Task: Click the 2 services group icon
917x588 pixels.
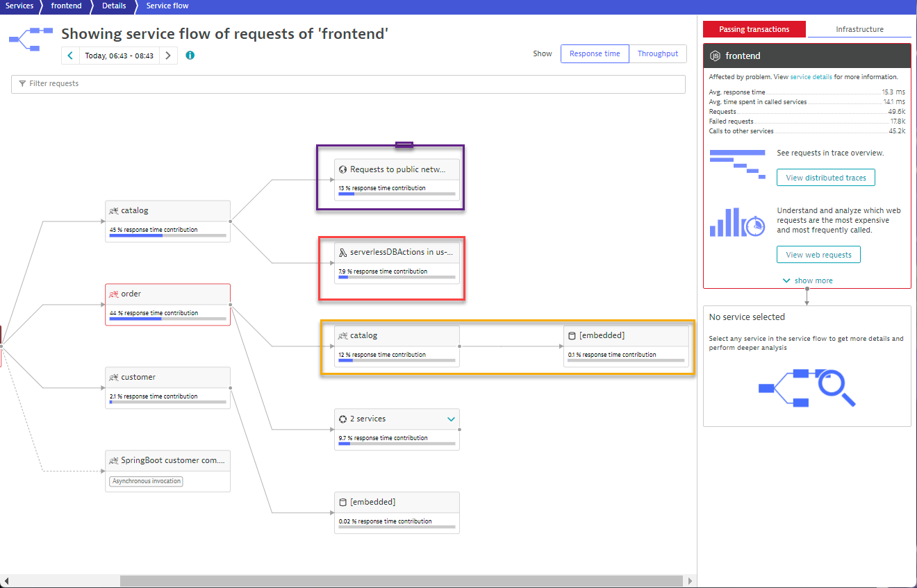Action: [x=342, y=419]
